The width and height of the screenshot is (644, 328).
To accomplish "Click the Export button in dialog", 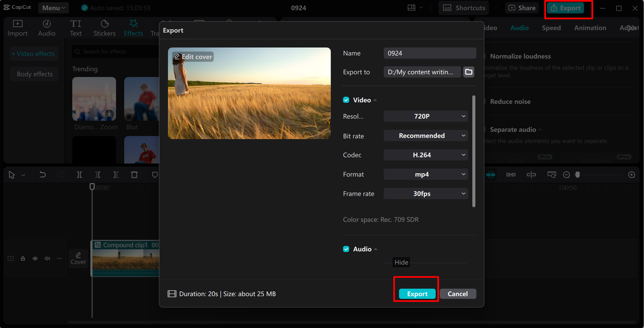I will point(417,294).
